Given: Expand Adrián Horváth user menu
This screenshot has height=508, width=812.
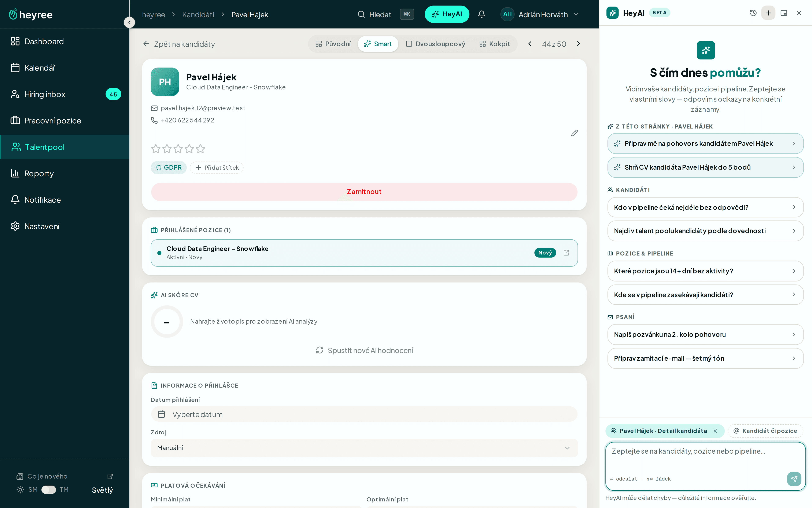Looking at the screenshot, I should (540, 14).
